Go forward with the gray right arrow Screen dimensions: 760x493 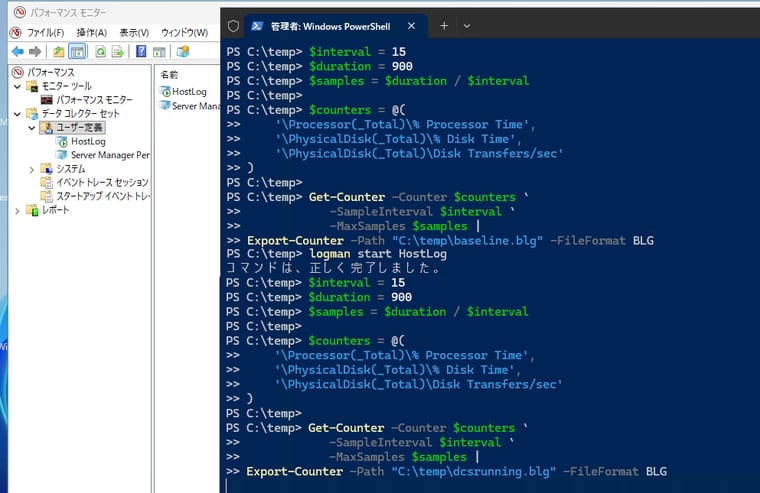[x=35, y=51]
